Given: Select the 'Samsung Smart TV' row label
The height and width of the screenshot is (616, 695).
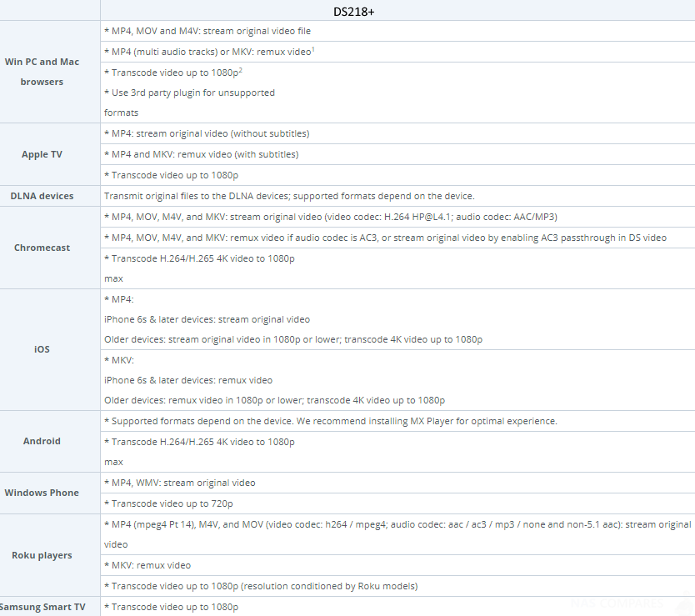Looking at the screenshot, I should 43,607.
